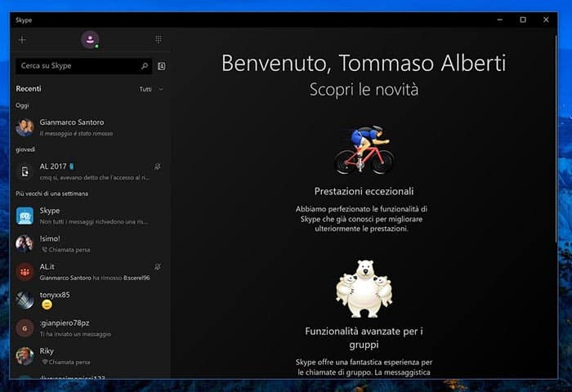This screenshot has width=572, height=392.
Task: Open the contacts list icon
Action: [x=162, y=66]
